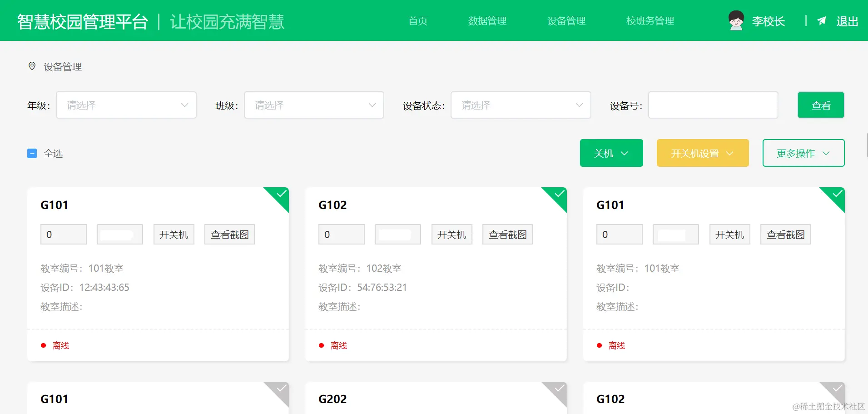868x414 pixels.
Task: Open the 年级 filter dropdown
Action: [x=126, y=105]
